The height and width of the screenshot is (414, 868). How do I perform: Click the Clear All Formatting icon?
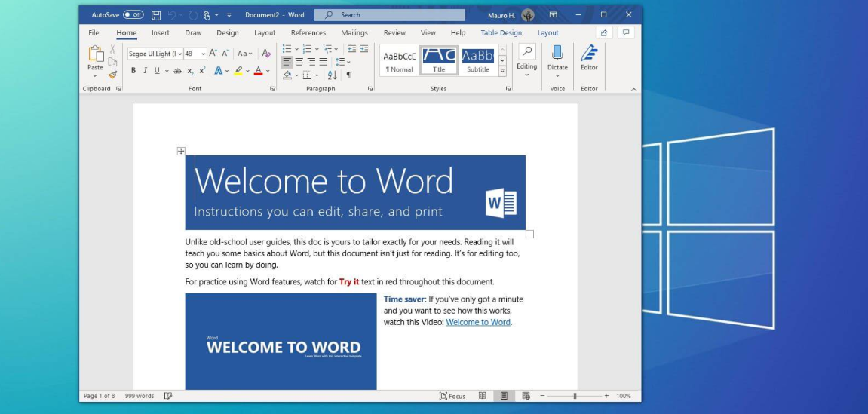pos(265,54)
